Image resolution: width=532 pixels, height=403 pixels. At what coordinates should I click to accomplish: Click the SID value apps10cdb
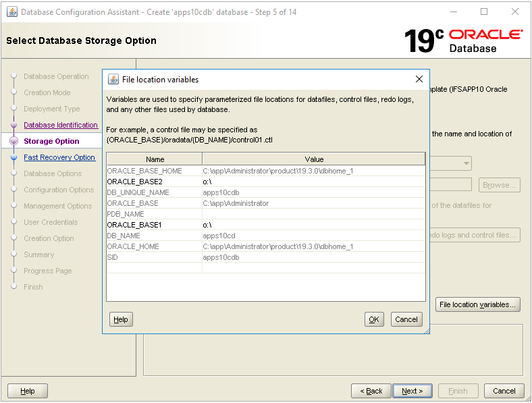(x=313, y=257)
